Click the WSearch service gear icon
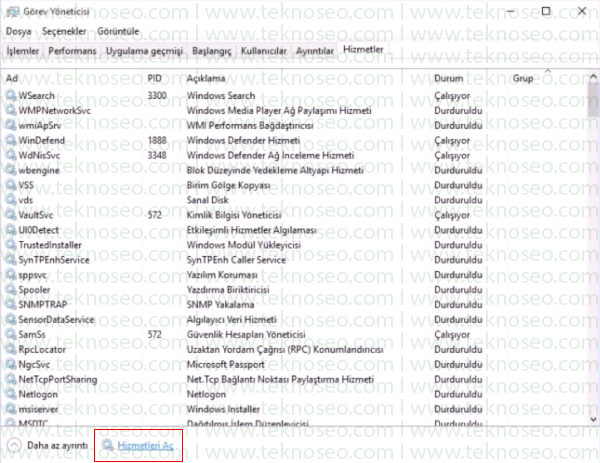This screenshot has height=463, width=600. click(11, 95)
